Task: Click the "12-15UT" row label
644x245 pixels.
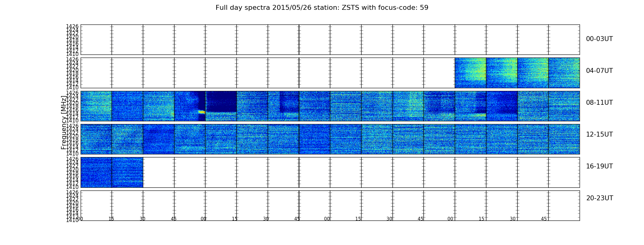Action: tap(599, 134)
